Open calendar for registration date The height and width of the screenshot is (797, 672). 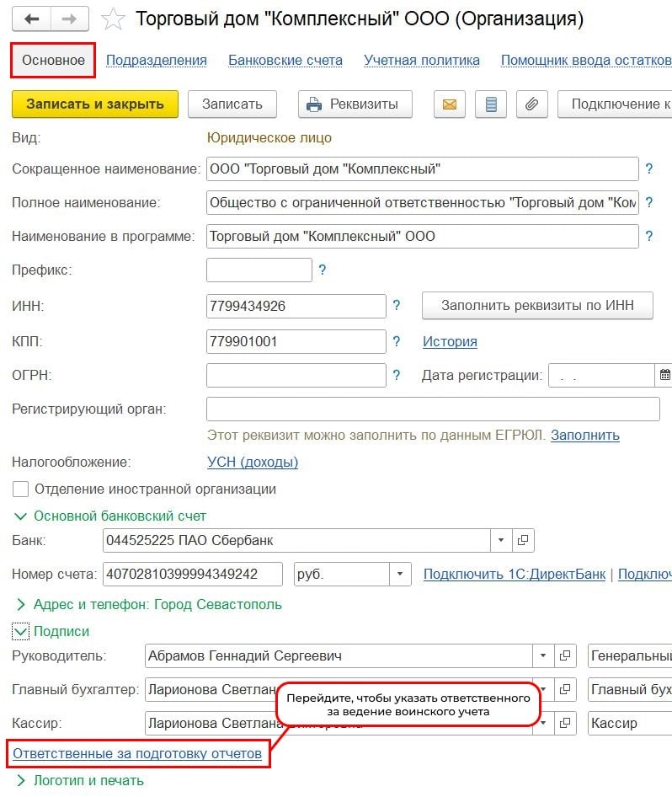pyautogui.click(x=664, y=375)
